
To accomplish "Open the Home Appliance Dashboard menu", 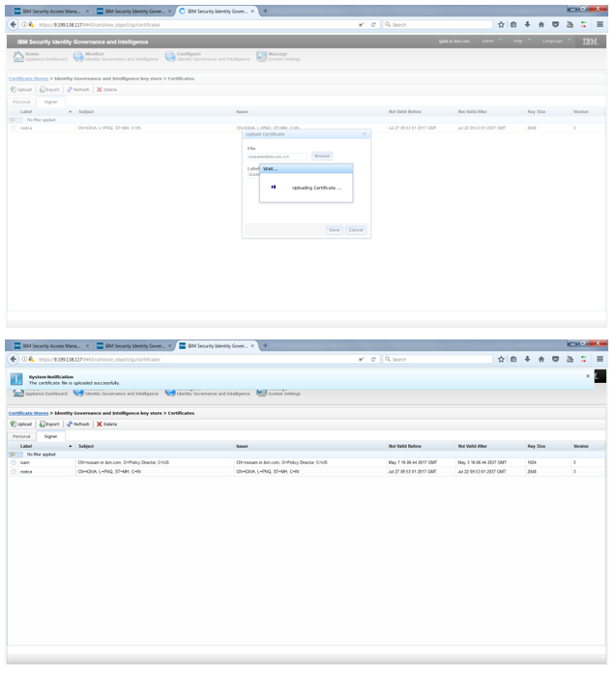I will [41, 56].
